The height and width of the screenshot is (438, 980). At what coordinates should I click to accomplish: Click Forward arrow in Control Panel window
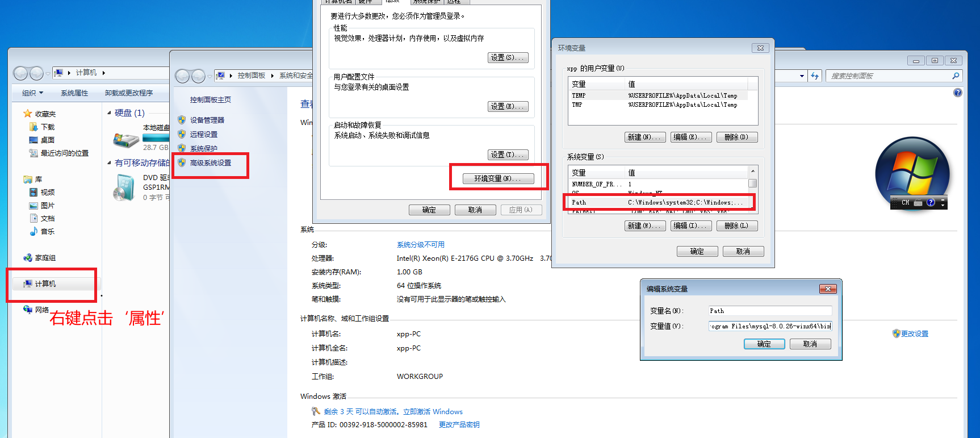(198, 76)
